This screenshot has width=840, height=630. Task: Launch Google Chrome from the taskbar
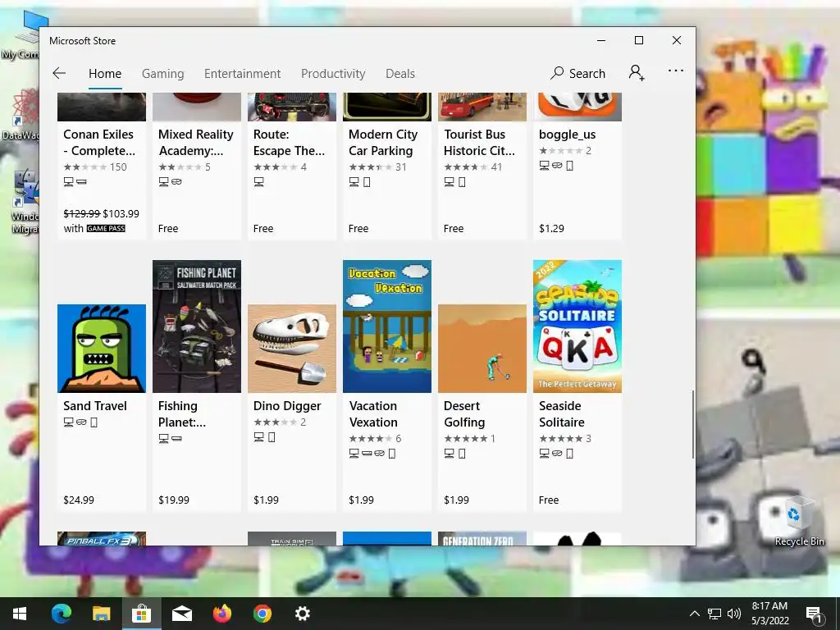[262, 614]
